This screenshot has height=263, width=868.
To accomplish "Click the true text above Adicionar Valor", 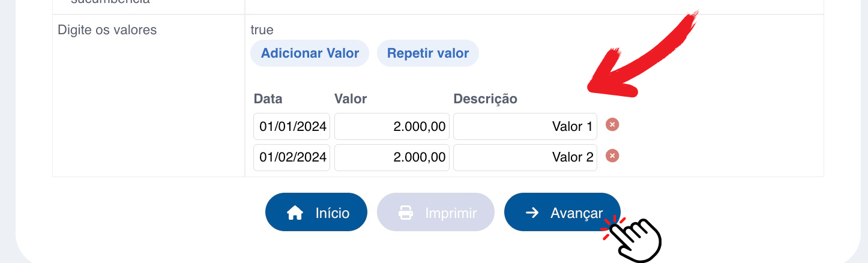I will (x=262, y=29).
